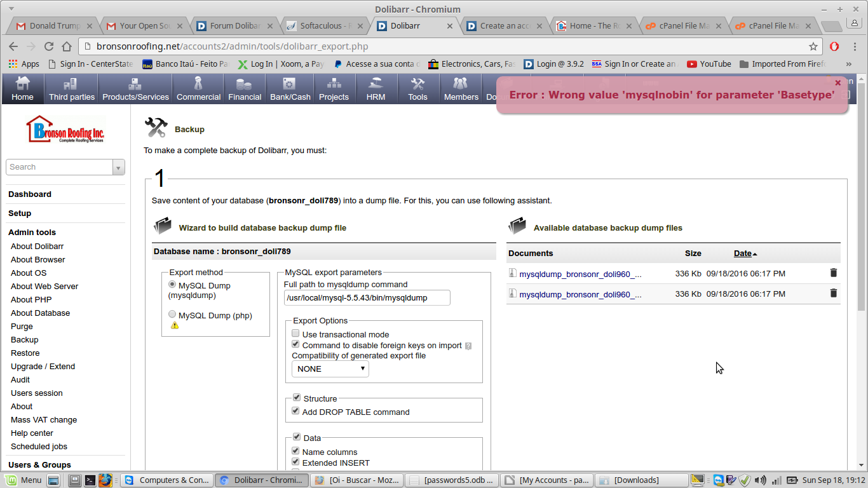The height and width of the screenshot is (488, 868).
Task: Open the Tools module
Action: pos(417,89)
